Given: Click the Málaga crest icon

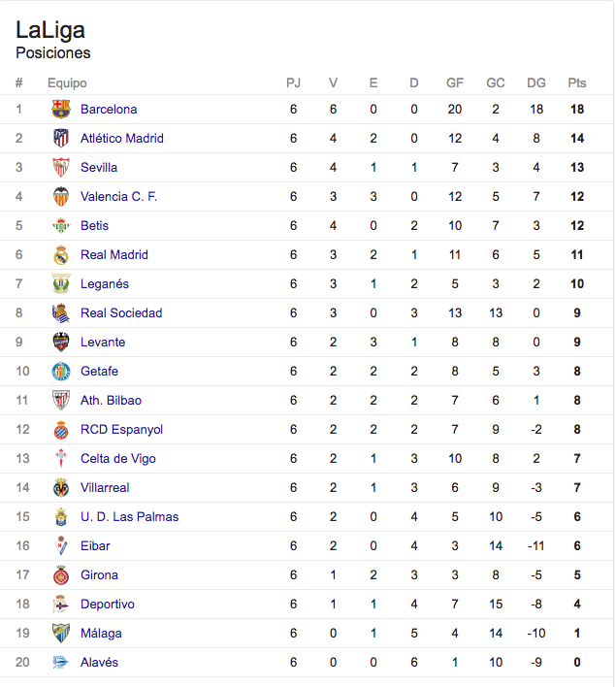Looking at the screenshot, I should 61,633.
